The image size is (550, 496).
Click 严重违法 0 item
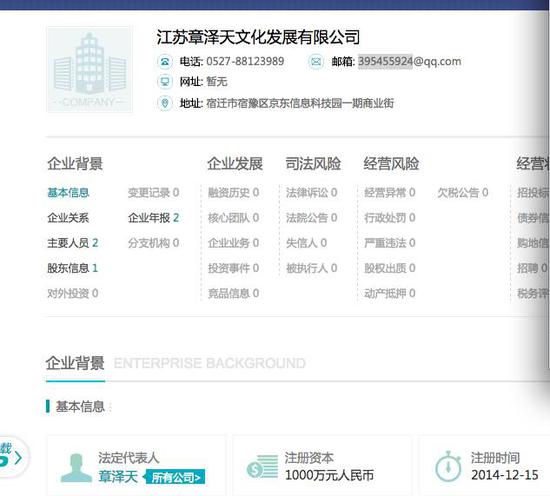click(390, 243)
